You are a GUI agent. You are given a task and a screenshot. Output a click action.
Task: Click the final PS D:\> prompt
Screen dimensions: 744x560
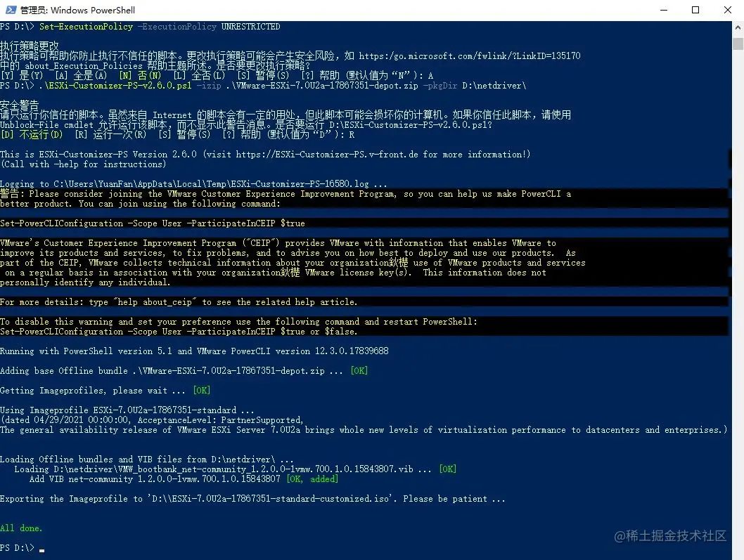pos(17,547)
